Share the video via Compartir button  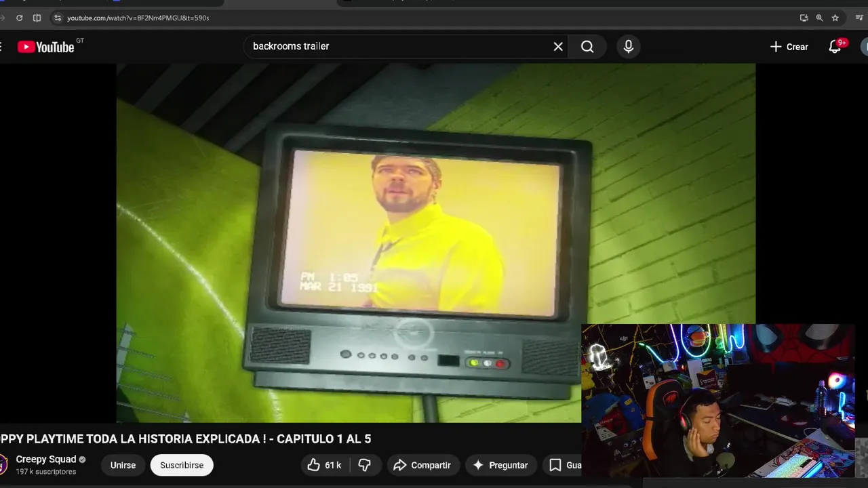click(422, 465)
